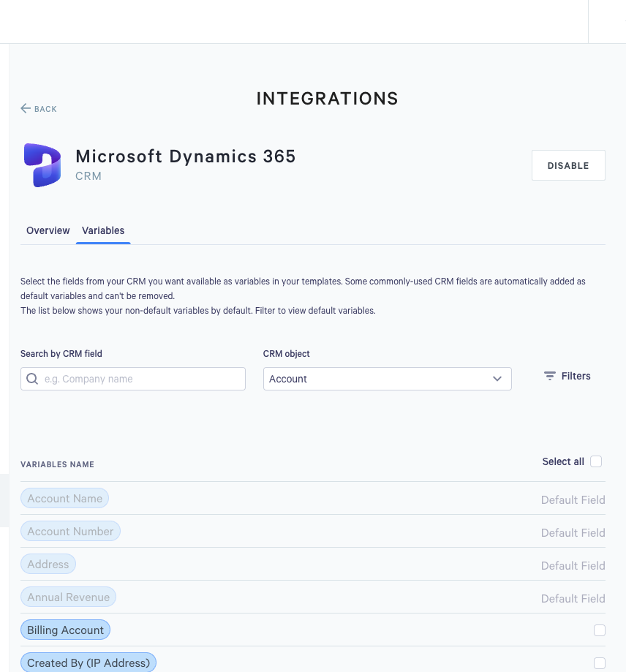Click Default Field label for Account Number
The height and width of the screenshot is (672, 626).
[x=573, y=533]
